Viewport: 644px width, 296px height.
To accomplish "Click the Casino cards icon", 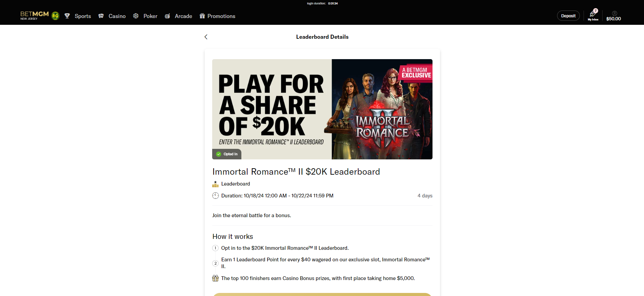I will click(x=101, y=16).
